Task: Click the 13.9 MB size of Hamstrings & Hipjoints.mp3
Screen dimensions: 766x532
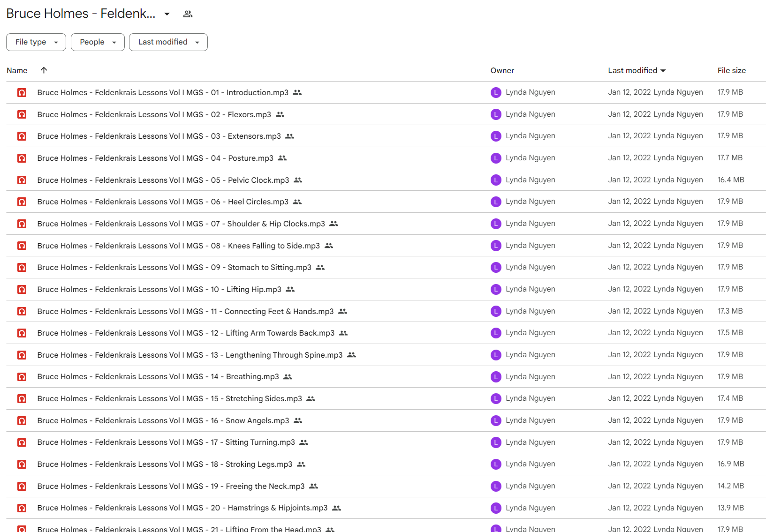Action: point(731,508)
